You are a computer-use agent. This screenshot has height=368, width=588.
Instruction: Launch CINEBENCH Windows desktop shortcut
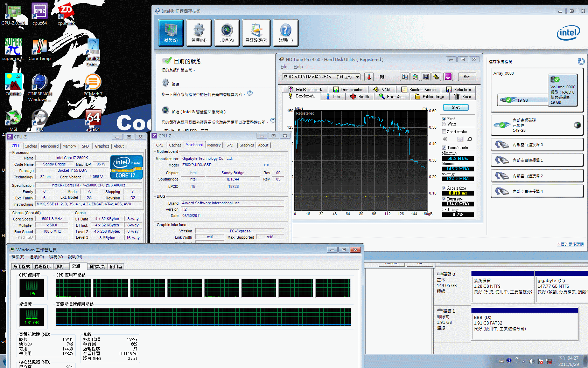point(40,87)
